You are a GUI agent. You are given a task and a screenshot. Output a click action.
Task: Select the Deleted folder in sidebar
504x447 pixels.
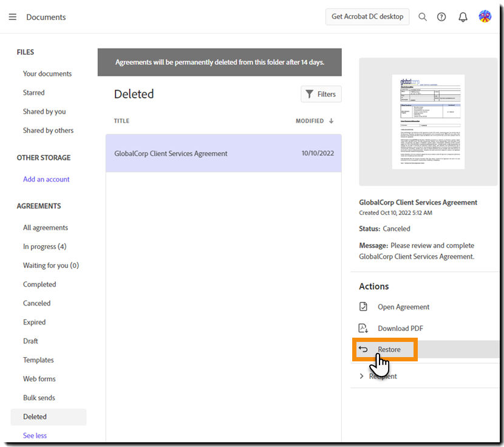pos(49,417)
